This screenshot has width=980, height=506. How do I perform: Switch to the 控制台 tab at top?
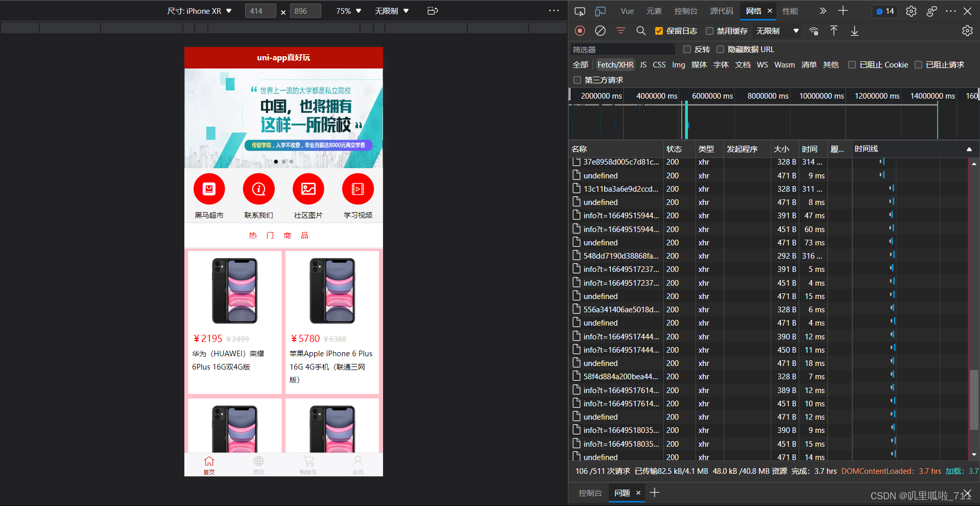click(x=686, y=11)
